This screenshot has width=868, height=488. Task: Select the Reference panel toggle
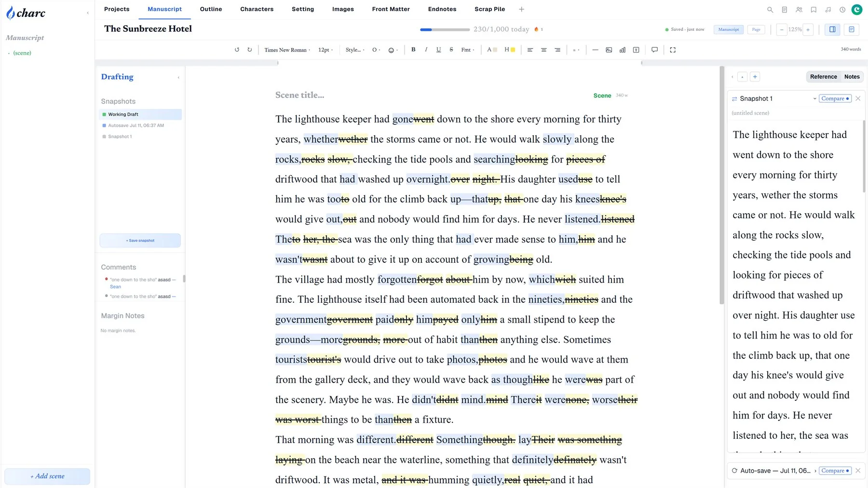click(823, 77)
